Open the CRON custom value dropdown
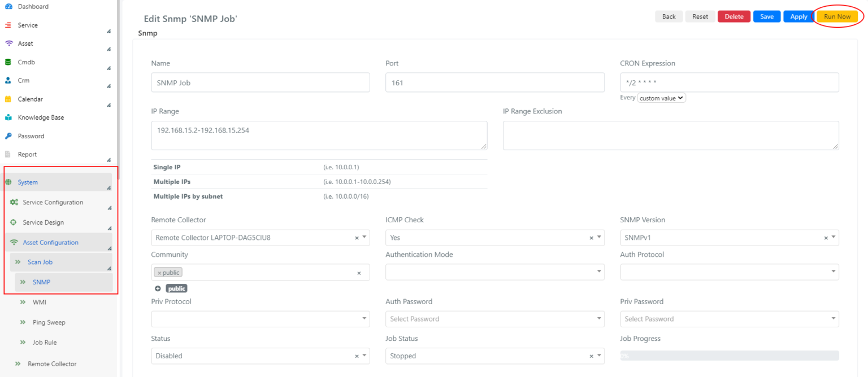This screenshot has height=377, width=868. coord(661,98)
